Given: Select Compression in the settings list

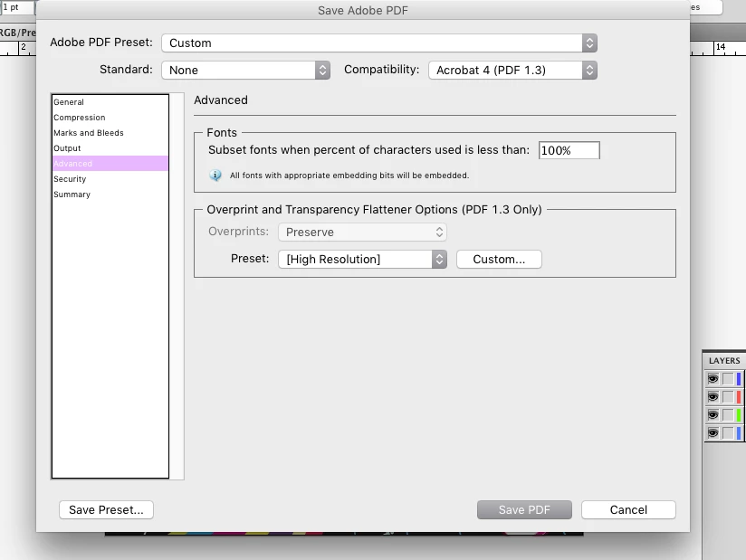Looking at the screenshot, I should tap(110, 118).
